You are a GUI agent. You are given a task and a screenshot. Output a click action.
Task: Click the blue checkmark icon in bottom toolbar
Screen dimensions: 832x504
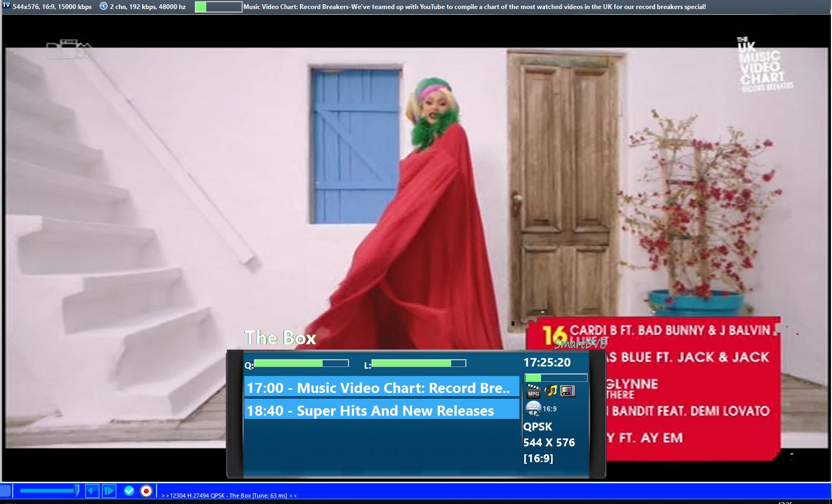pyautogui.click(x=129, y=491)
